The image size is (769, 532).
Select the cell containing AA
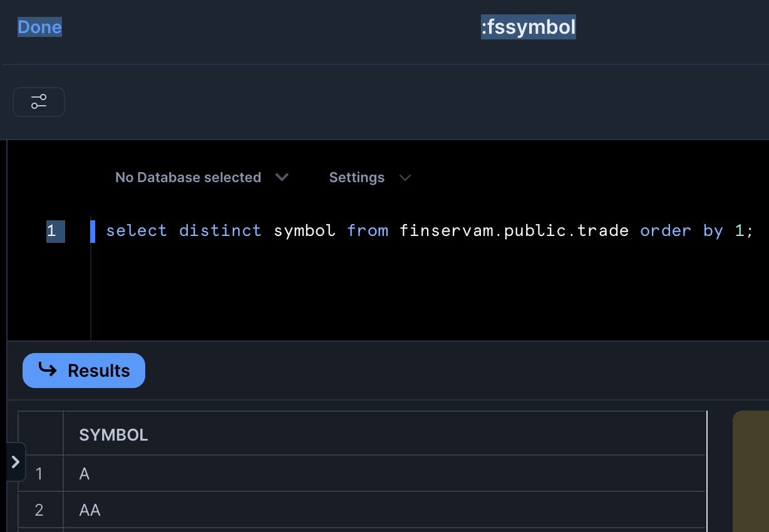(x=90, y=510)
